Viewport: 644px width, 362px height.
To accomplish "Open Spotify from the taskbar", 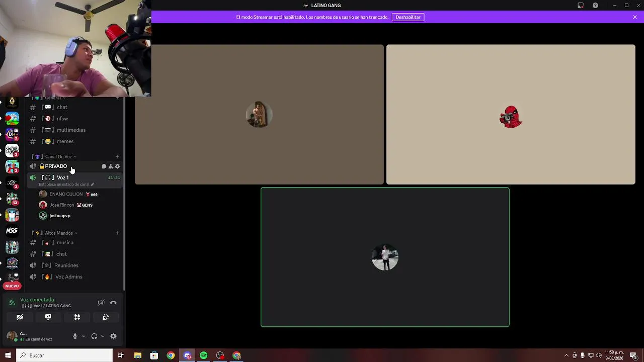I will 203,355.
